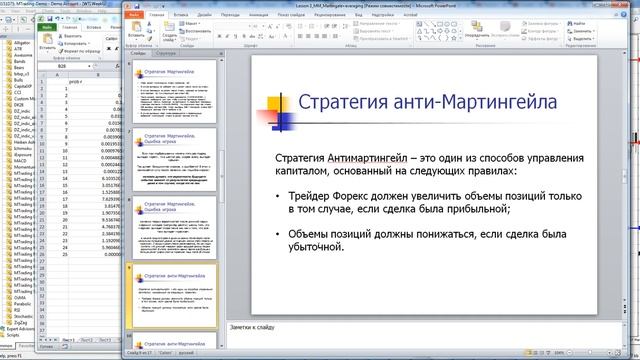Open the Shape Outline (Контур фигуры) dropdown
640x360 pixels.
click(x=540, y=31)
